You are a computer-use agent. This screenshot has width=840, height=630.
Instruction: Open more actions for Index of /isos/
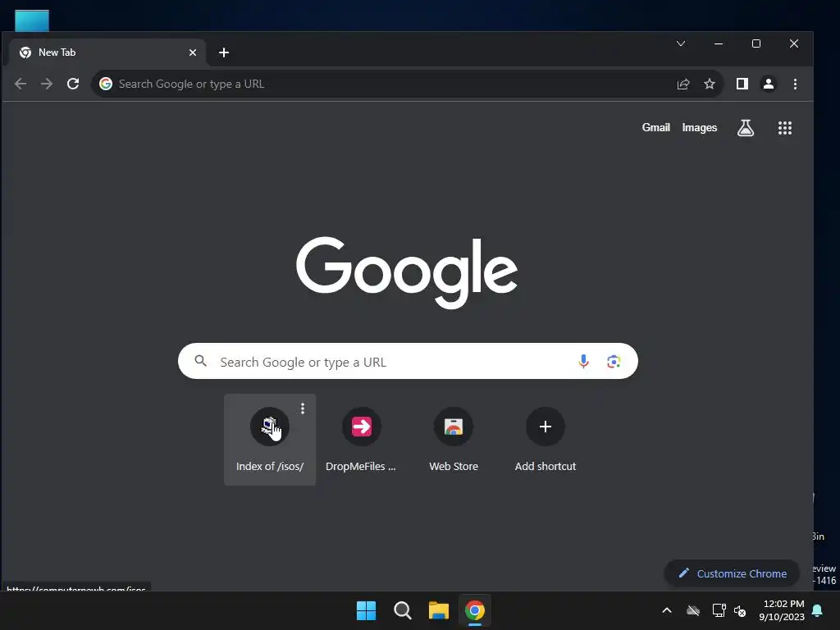(303, 409)
